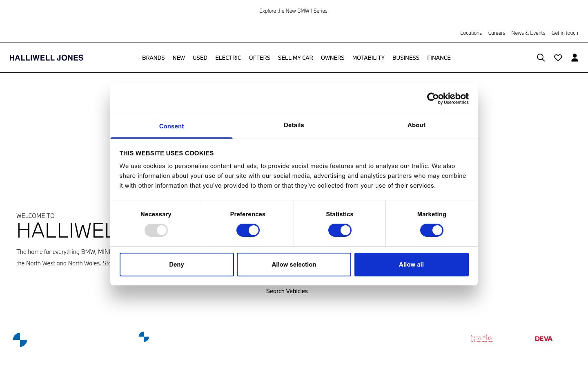Click the large BMW roundel logo
This screenshot has height=368, width=588.
pos(20,340)
